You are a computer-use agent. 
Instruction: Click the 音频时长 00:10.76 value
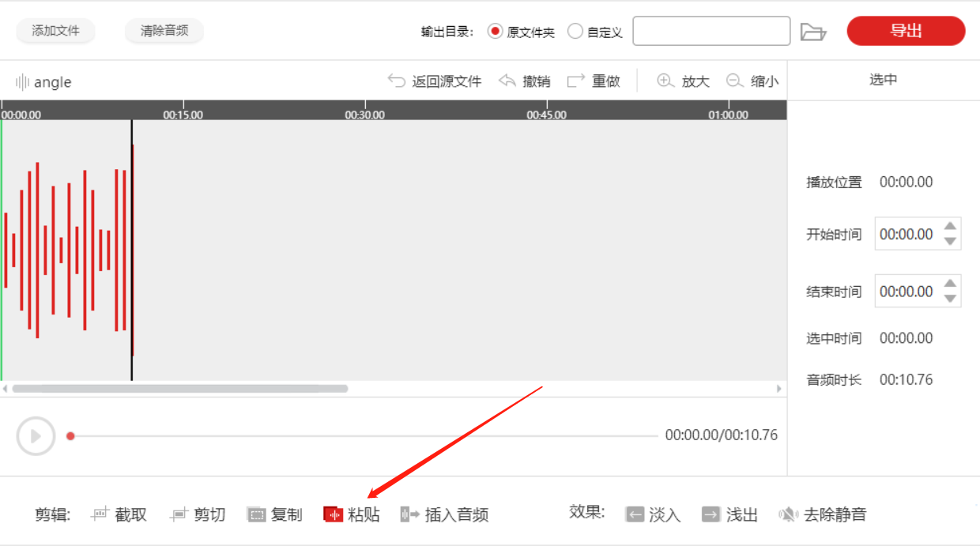(x=906, y=380)
